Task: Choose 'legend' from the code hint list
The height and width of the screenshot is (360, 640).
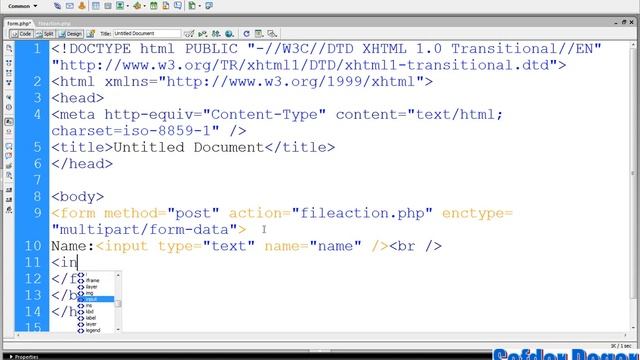Action: pos(96,330)
